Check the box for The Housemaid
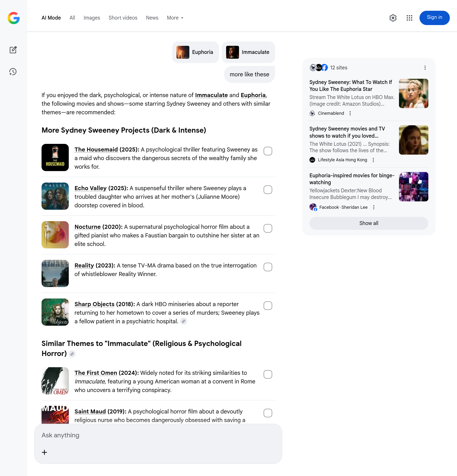Image resolution: width=457 pixels, height=476 pixels. coord(268,151)
